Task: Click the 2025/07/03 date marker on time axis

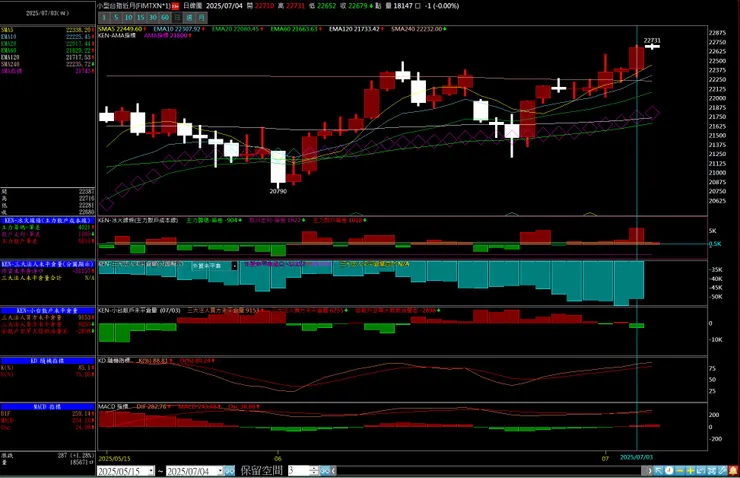Action: 636,457
